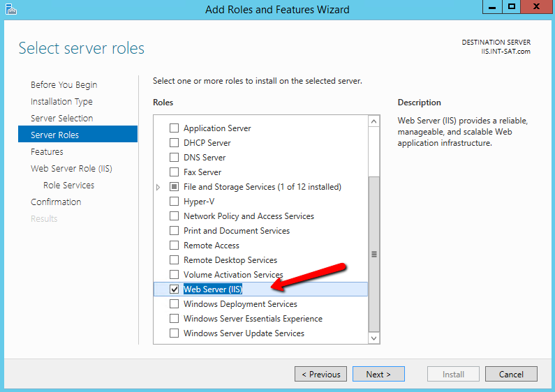The image size is (555, 392).
Task: Open the Installation Type step
Action: tap(61, 102)
